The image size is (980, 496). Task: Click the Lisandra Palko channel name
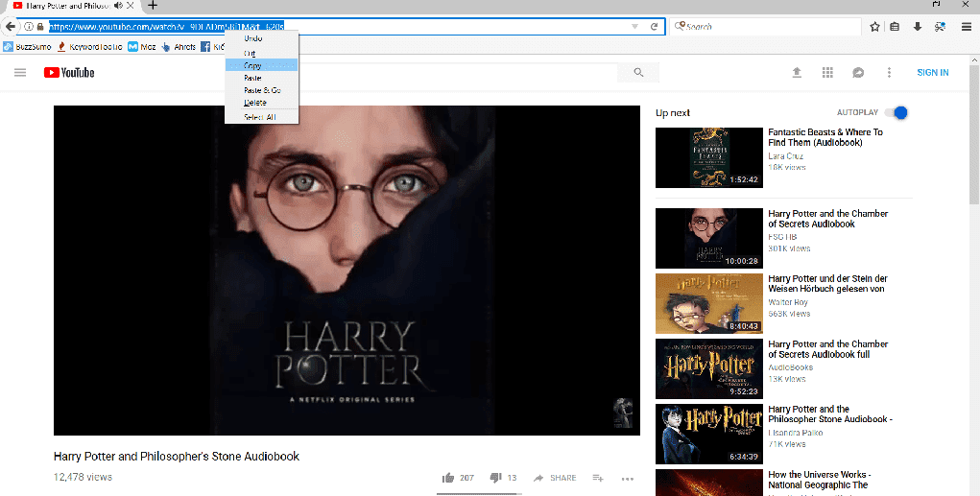(796, 433)
